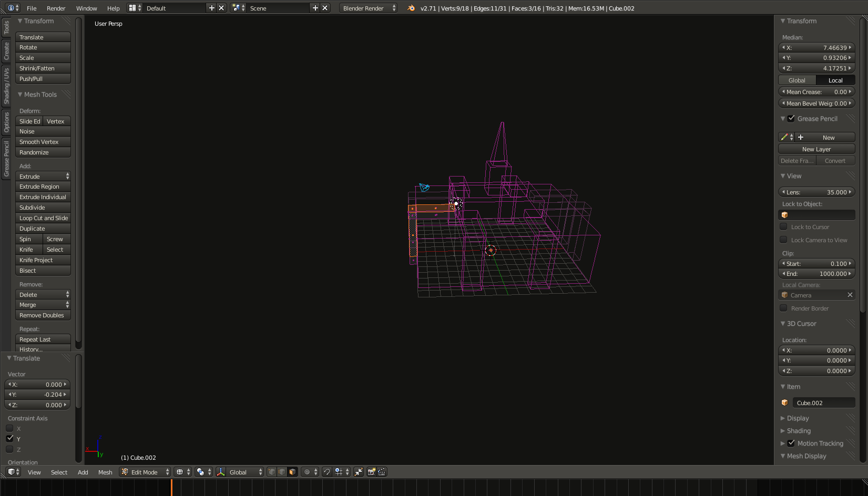Click the Blender logo splash icon

click(x=411, y=8)
